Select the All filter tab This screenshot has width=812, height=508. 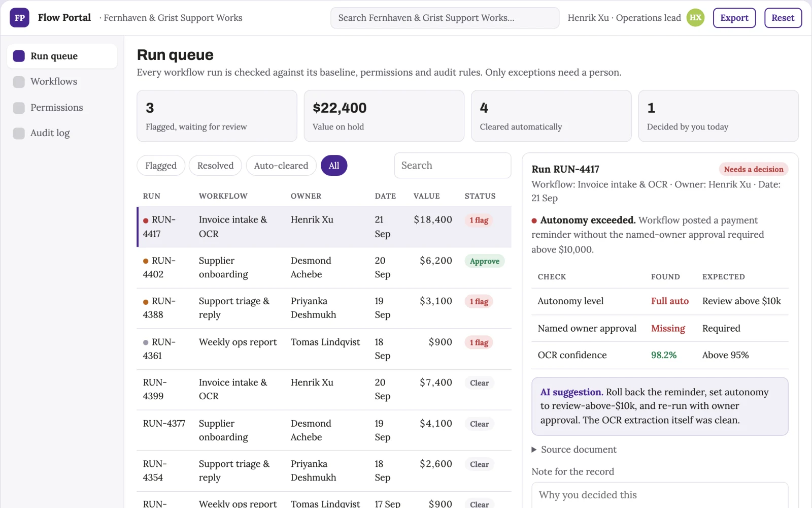point(334,166)
